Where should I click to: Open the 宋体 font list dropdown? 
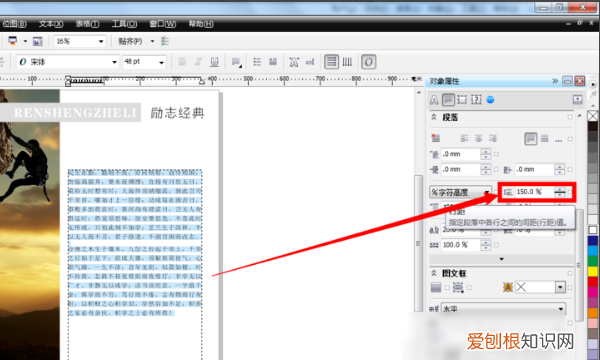pos(114,62)
